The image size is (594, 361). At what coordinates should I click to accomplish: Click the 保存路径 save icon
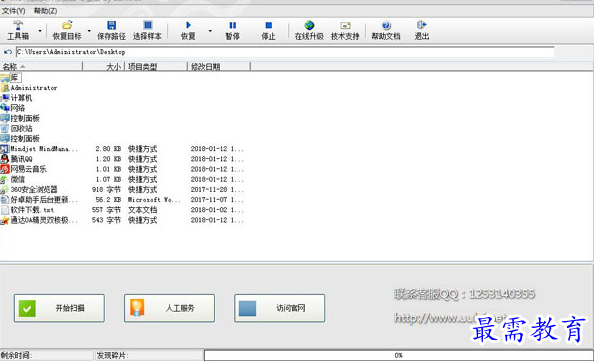click(x=111, y=25)
